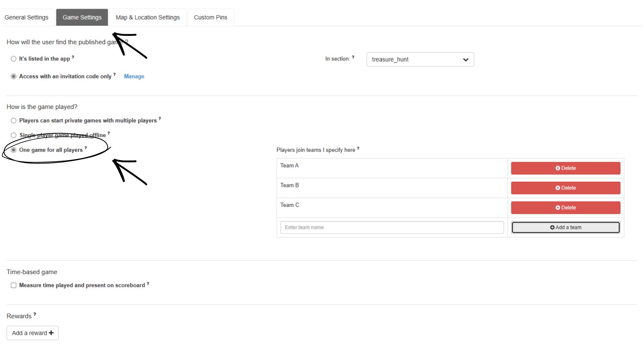Screen dimensions: 644x362
Task: Click the help icon beside 'One game for all players'
Action: [86, 147]
